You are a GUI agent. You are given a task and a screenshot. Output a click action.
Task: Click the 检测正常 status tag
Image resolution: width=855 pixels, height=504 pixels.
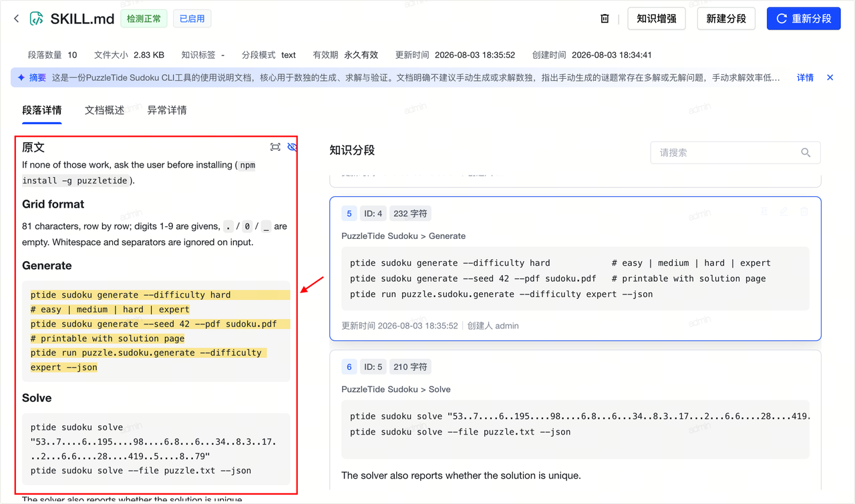click(144, 19)
